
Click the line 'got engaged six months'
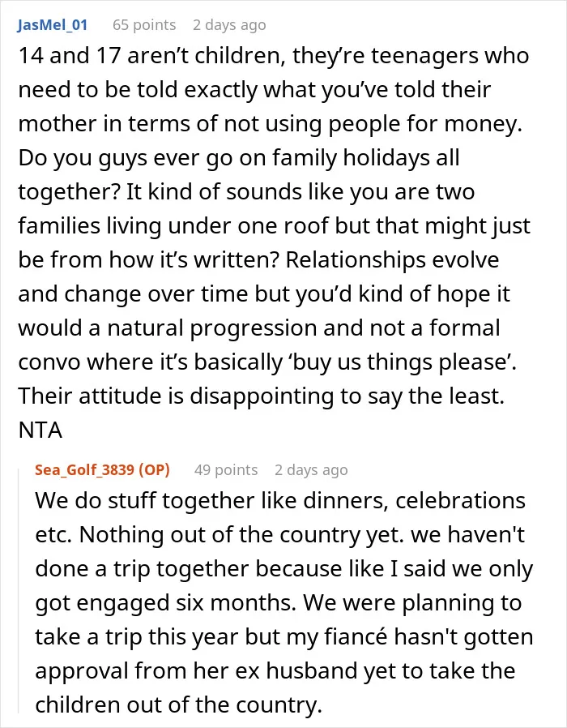click(x=279, y=602)
